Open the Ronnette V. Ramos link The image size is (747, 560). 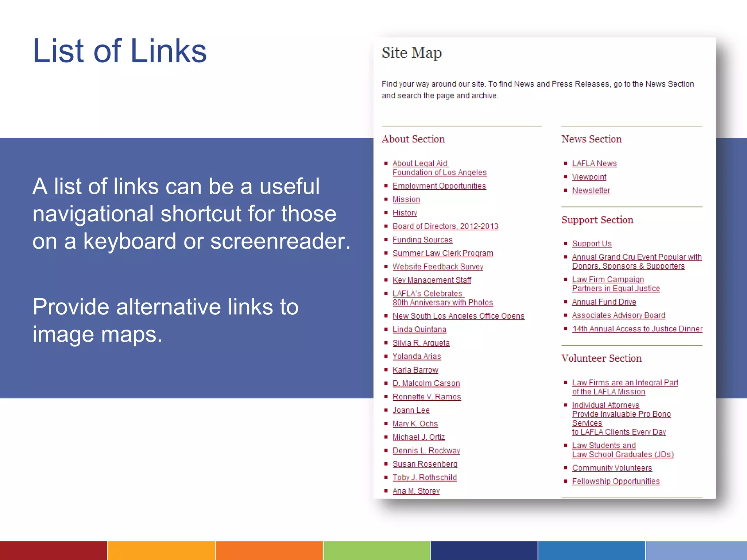(427, 397)
